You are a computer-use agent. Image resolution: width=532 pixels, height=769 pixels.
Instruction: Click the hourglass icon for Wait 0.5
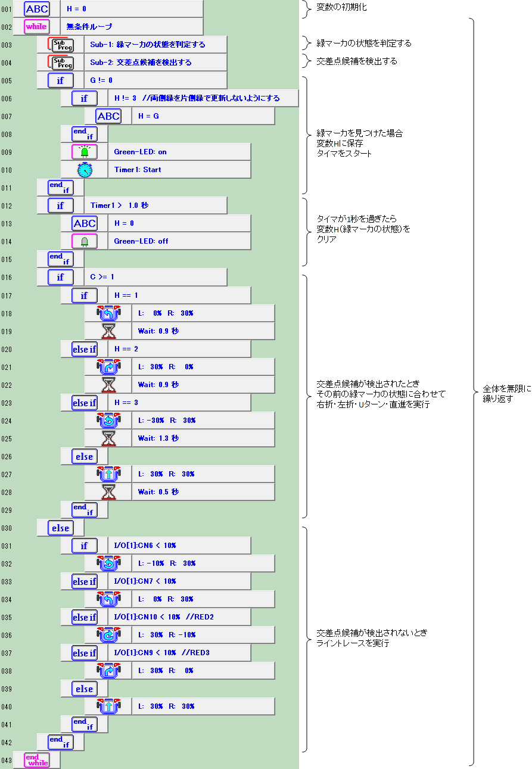click(x=108, y=491)
